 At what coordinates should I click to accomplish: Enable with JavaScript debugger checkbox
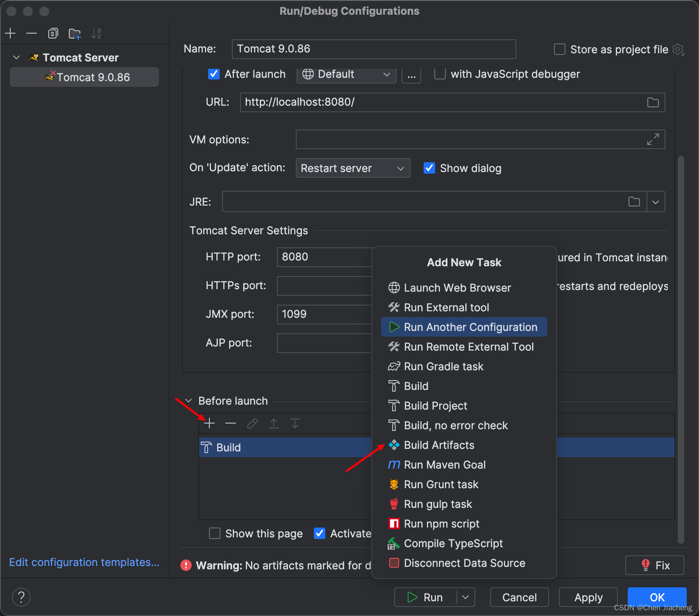click(440, 74)
